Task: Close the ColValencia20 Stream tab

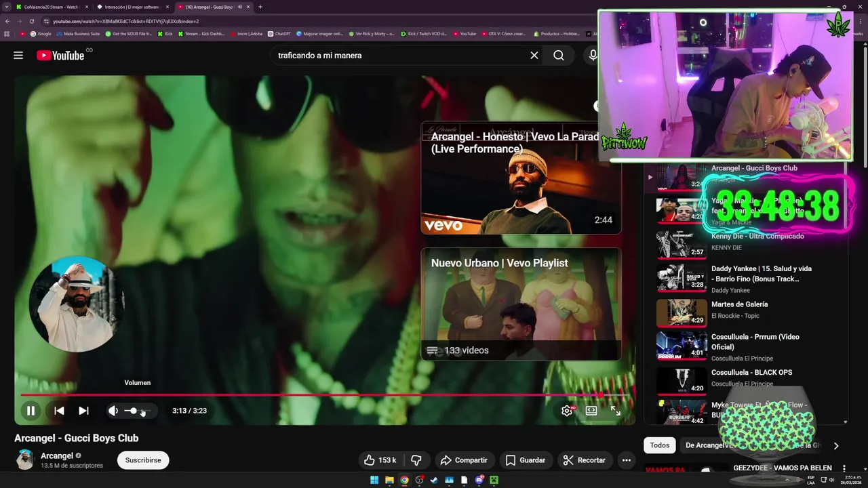Action: tap(87, 7)
